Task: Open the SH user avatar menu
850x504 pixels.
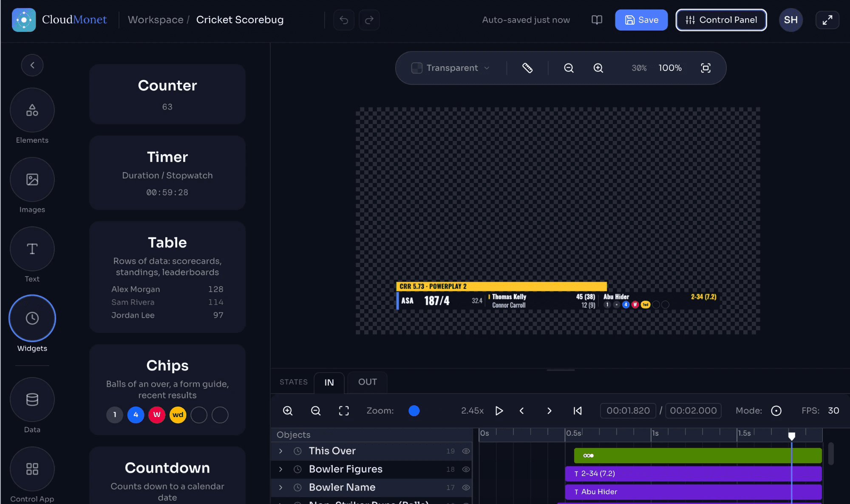Action: point(791,20)
